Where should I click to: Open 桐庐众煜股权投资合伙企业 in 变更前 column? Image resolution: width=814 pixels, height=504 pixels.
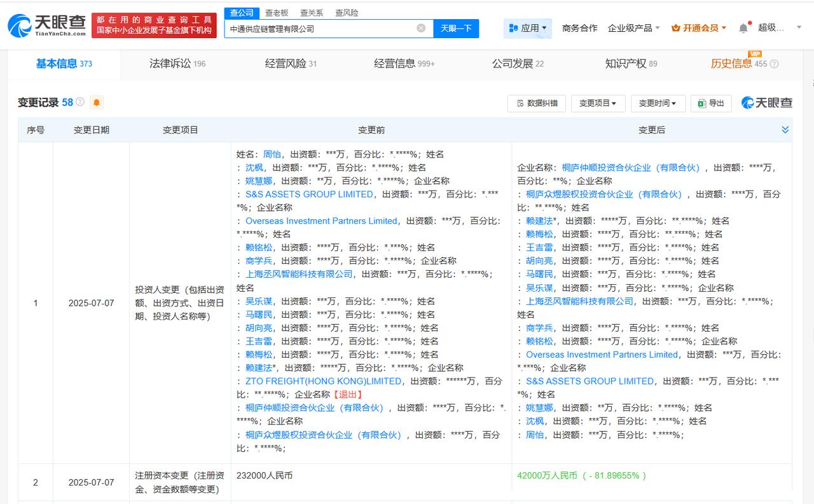pos(323,435)
